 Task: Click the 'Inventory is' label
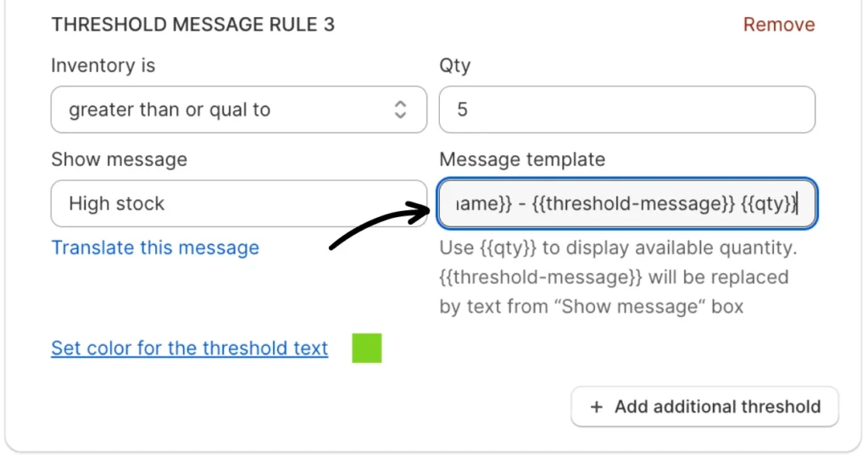(x=103, y=65)
